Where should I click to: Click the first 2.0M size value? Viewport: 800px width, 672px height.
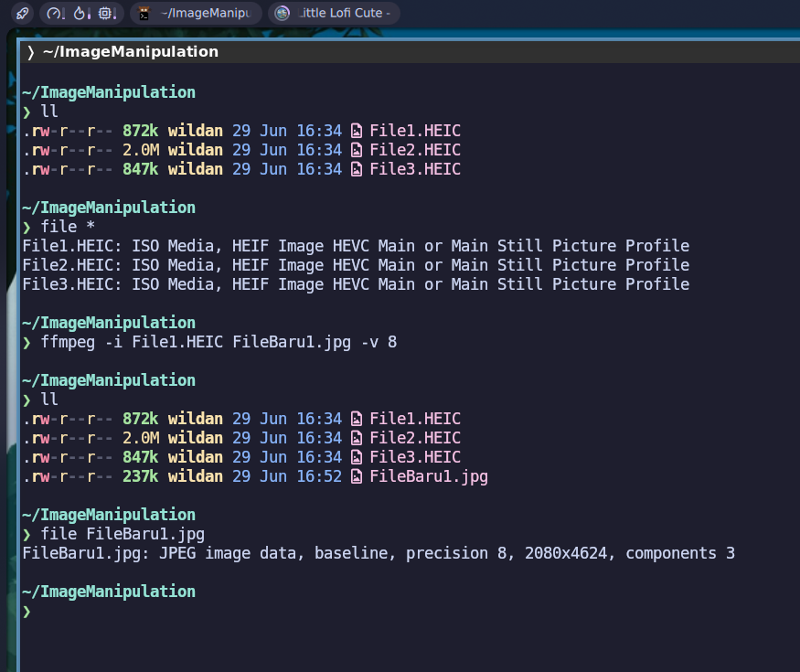point(141,150)
